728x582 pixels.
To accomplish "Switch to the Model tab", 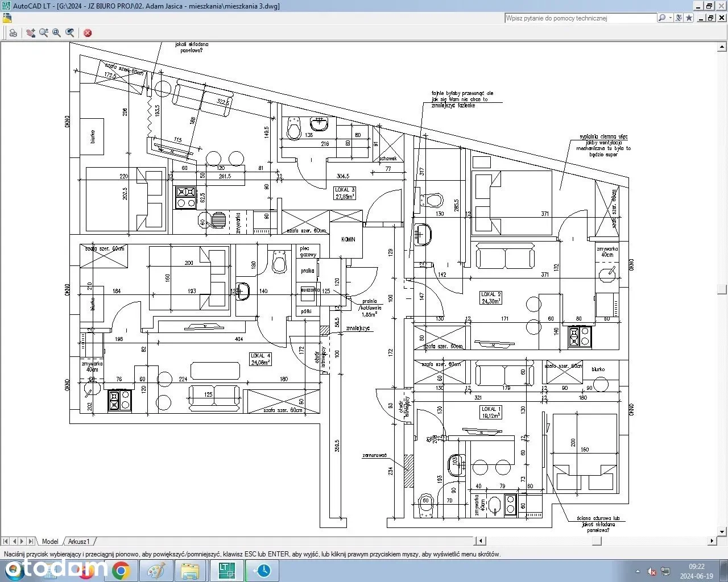I will click(50, 541).
